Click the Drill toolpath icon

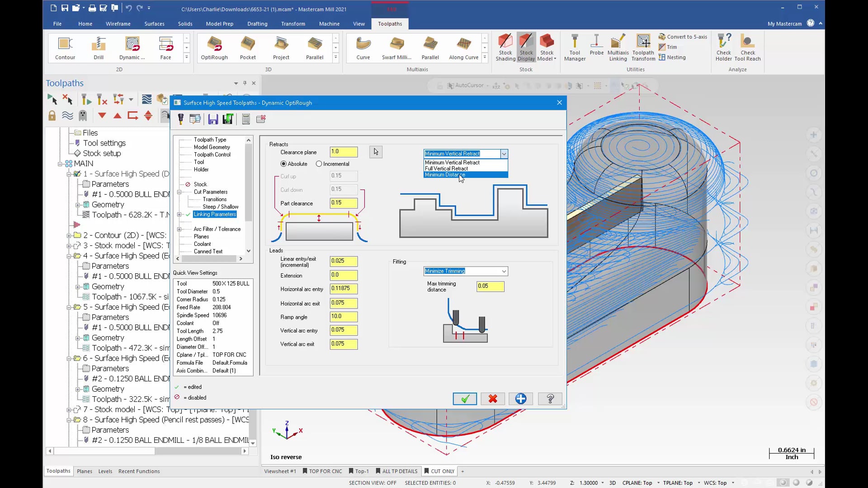(99, 47)
